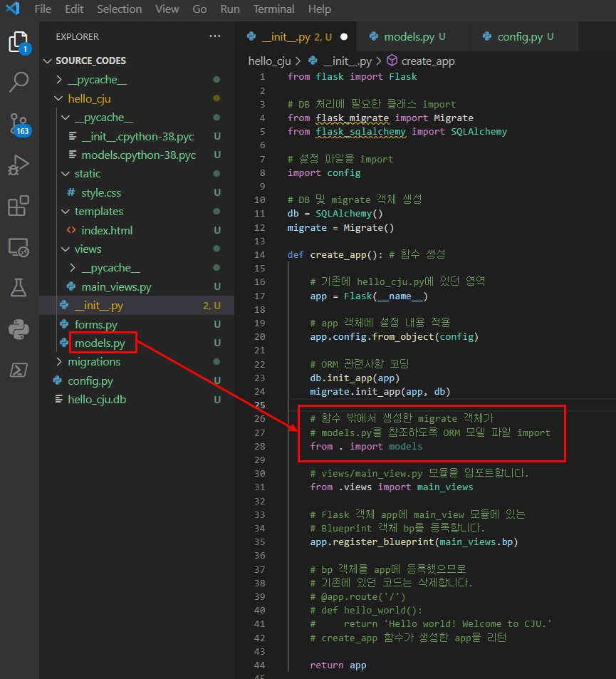Screen dimensions: 616x679
Task: Switch to the models.py editor tab
Action: 414,37
